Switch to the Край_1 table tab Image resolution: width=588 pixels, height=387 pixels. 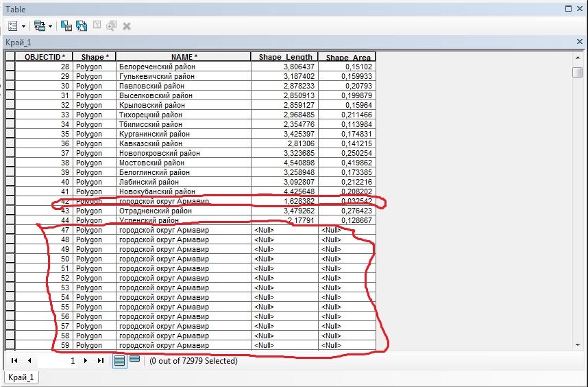click(x=21, y=377)
